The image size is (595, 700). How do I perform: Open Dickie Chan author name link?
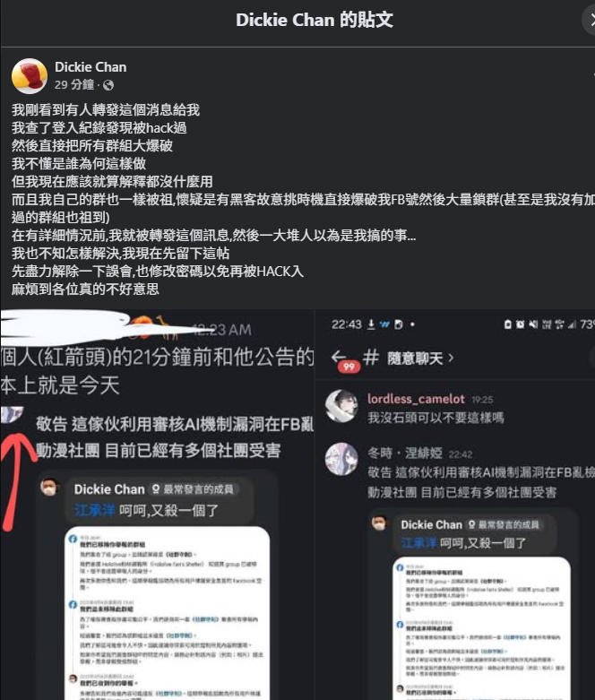[91, 67]
